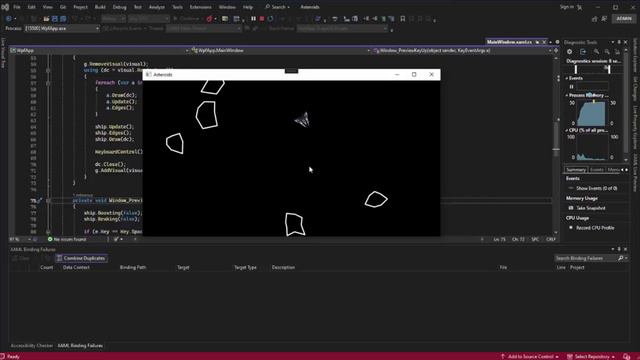Click Take Snapshot camera icon
This screenshot has height=360, width=640.
click(571, 208)
